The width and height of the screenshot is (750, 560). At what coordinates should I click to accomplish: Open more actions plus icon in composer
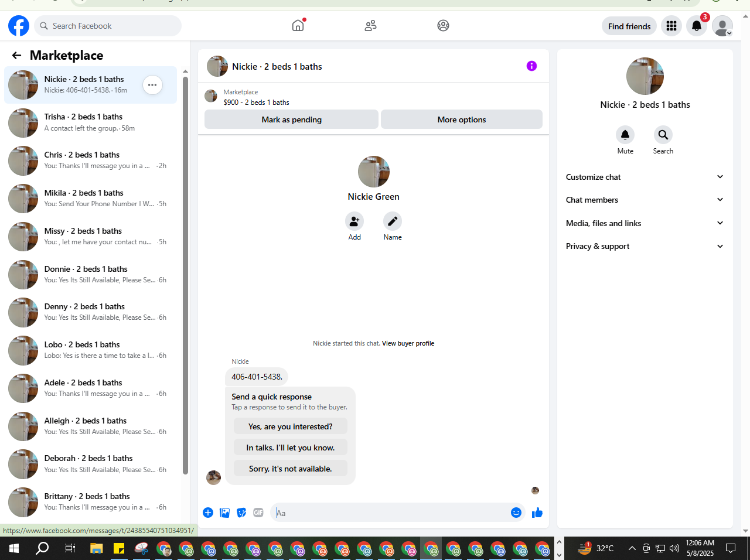pos(208,513)
